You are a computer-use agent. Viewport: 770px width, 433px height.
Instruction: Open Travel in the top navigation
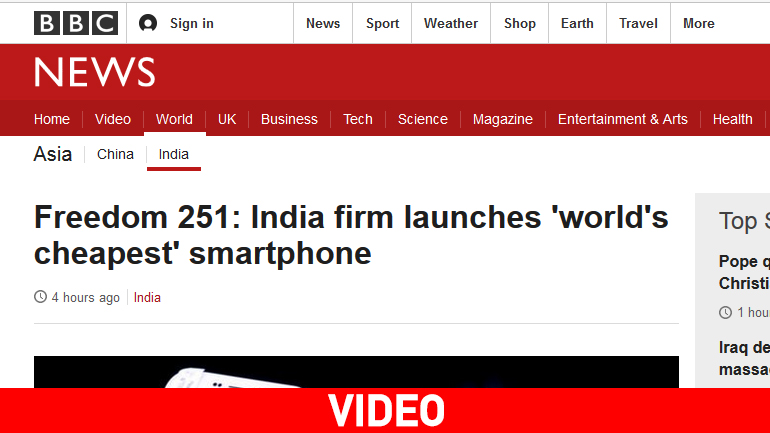point(638,23)
